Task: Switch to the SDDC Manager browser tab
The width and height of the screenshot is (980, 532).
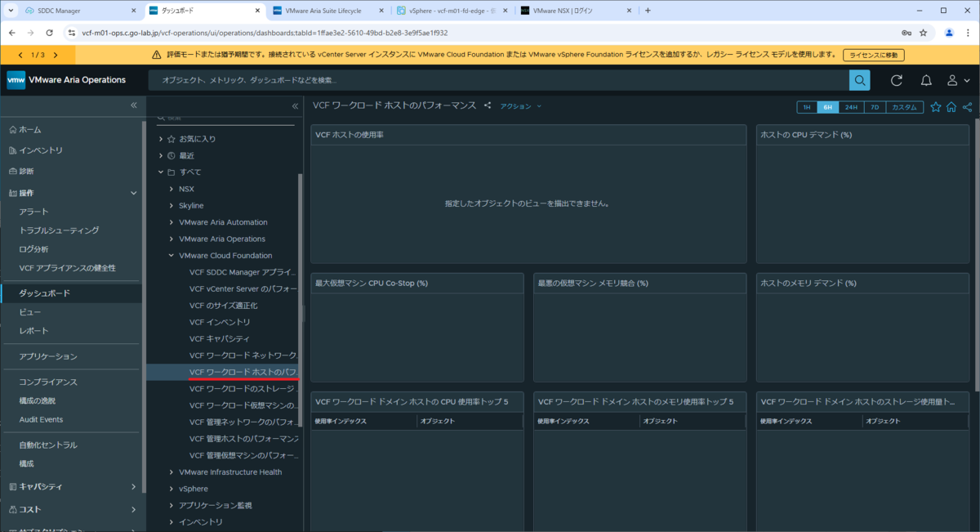Action: click(x=79, y=11)
